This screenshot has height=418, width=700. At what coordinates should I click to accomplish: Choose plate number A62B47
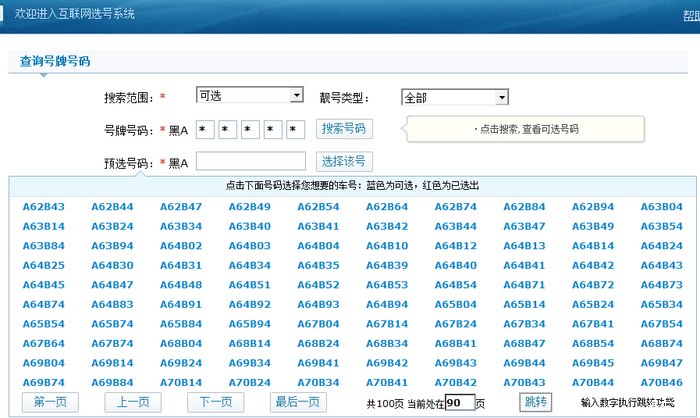181,207
